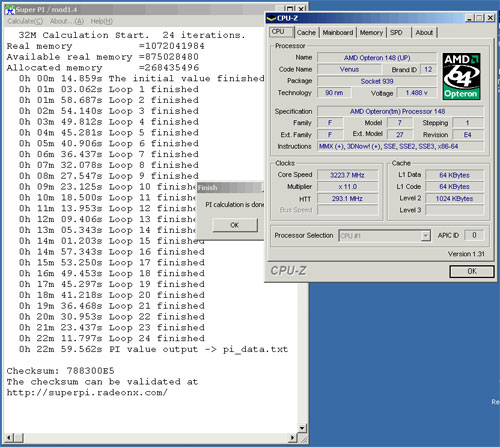The height and width of the screenshot is (447, 500).
Task: Click the HTT value 293.1 MHz
Action: 347,199
